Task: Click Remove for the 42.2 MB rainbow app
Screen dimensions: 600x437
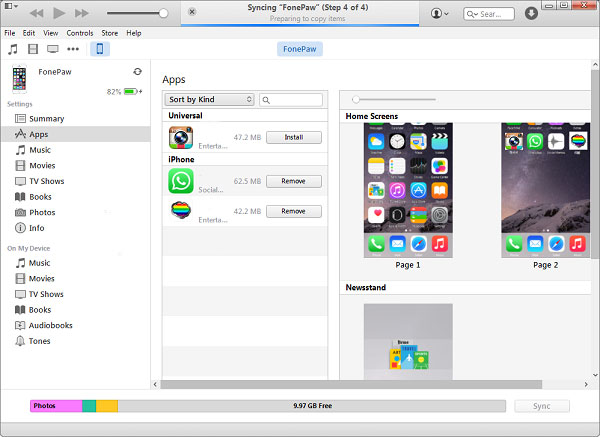Action: coord(293,211)
